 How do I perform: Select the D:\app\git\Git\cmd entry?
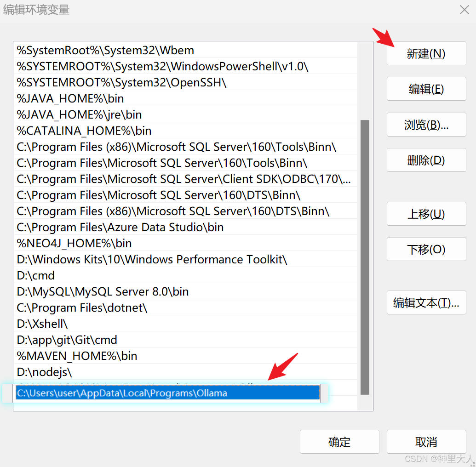pyautogui.click(x=185, y=340)
